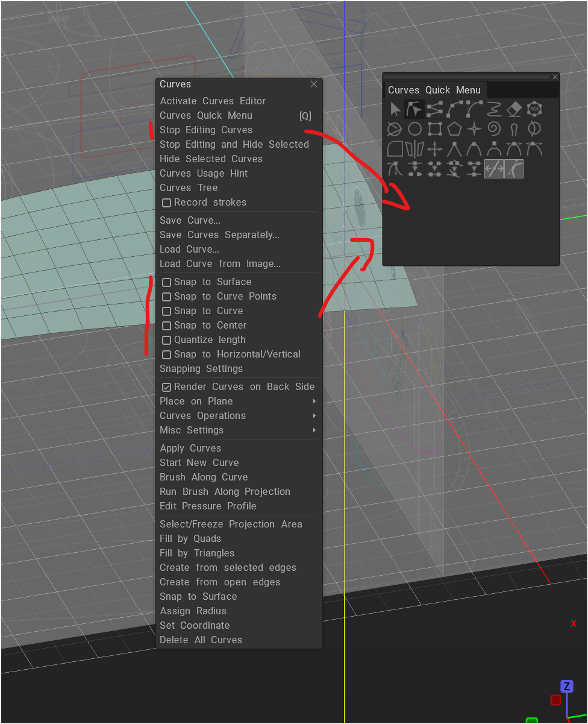Enable the Snap to Surface checkbox
588x724 pixels.
pos(167,282)
